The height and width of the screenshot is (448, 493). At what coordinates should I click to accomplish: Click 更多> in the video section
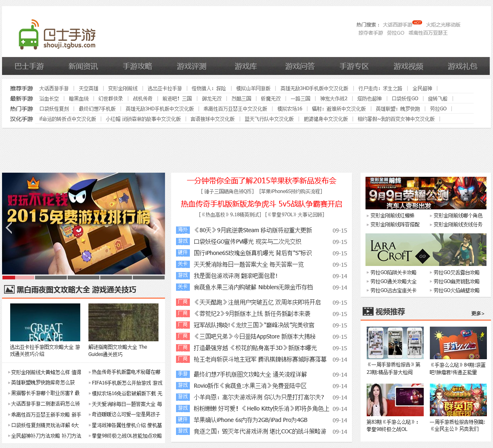[x=478, y=313]
